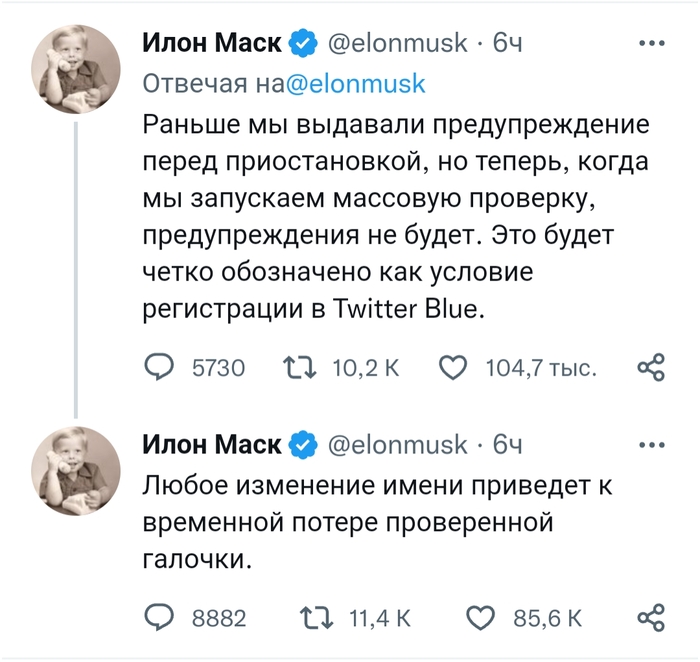Click the verified badge on the first tweet
700x662 pixels.
pyautogui.click(x=303, y=43)
